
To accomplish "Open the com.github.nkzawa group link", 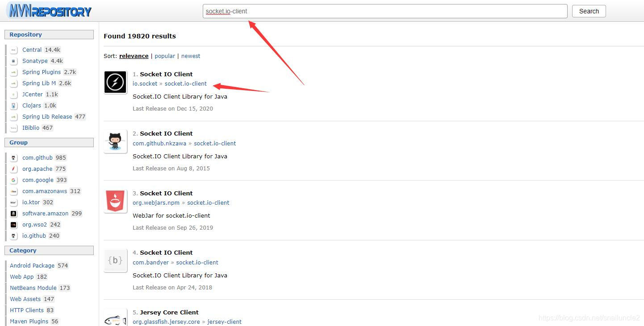I will click(x=159, y=144).
